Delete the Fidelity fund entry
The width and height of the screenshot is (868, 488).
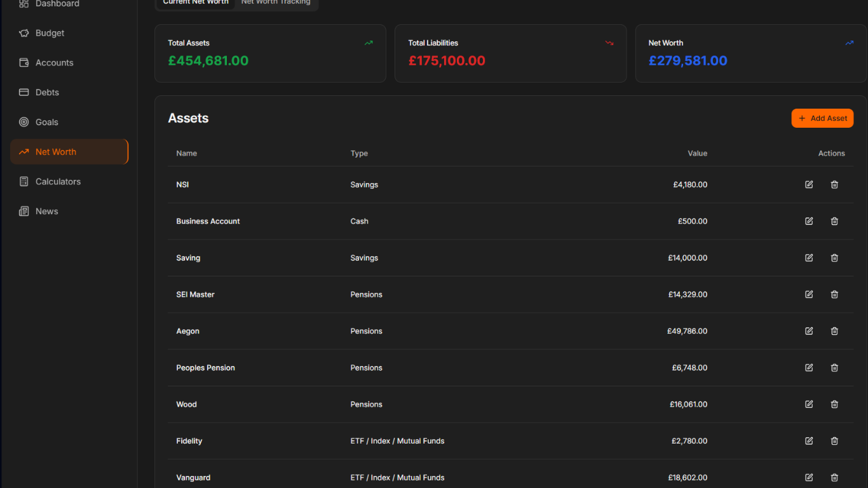834,440
